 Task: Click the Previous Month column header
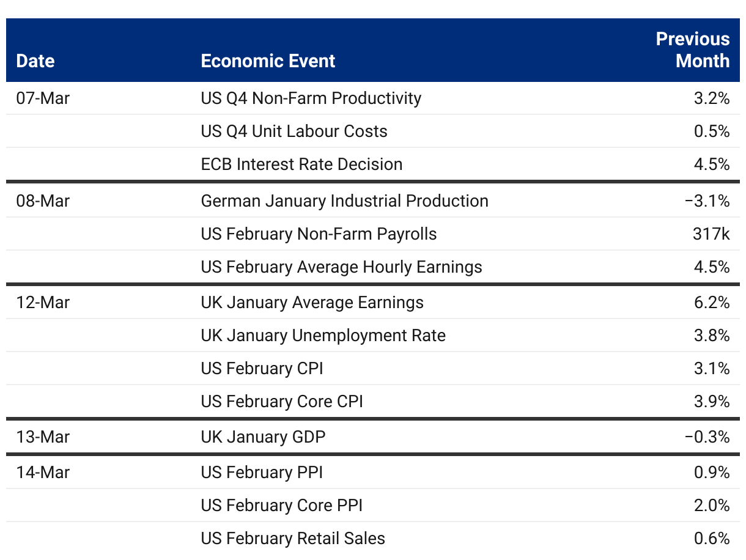click(693, 50)
